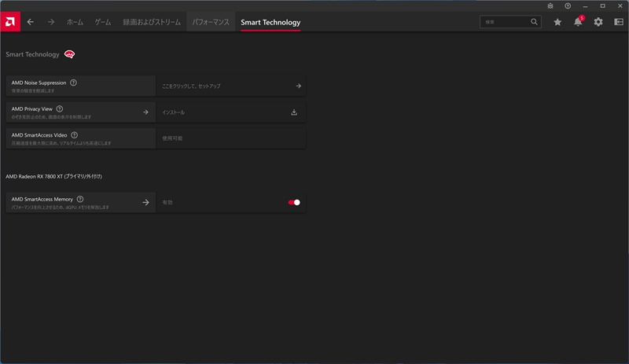Click 使用可能 status text

[x=172, y=138]
